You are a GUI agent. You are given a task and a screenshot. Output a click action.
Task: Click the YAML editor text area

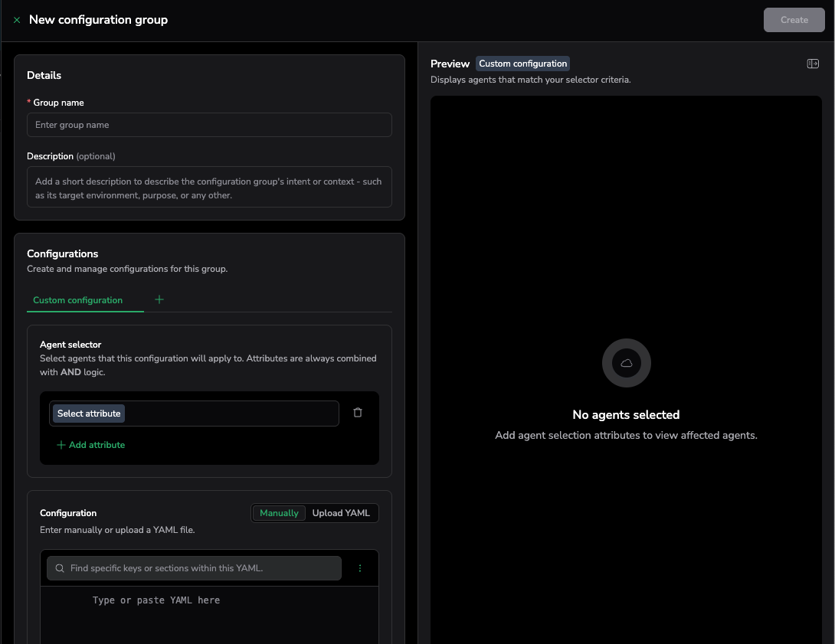point(209,616)
